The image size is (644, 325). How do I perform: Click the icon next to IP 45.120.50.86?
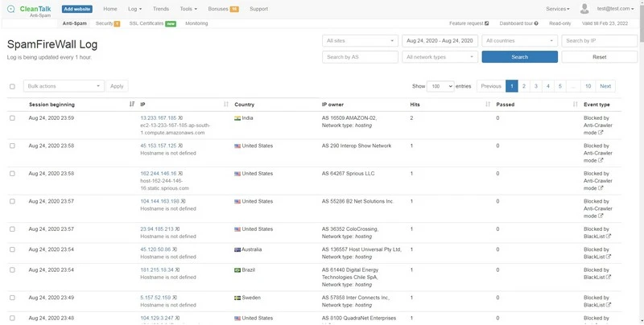click(175, 249)
